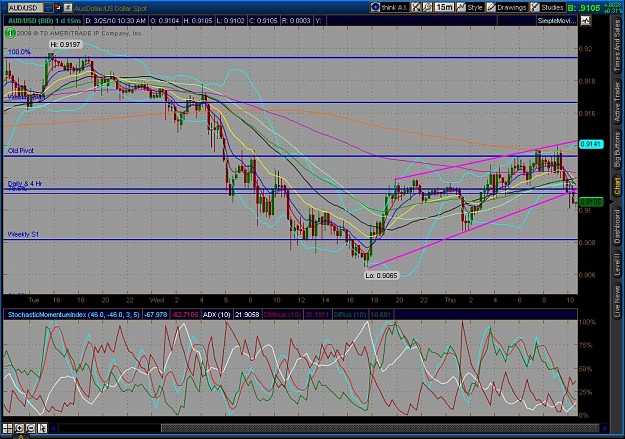This screenshot has width=625, height=439.
Task: Click the green 0.9105 current price label
Action: pyautogui.click(x=591, y=202)
